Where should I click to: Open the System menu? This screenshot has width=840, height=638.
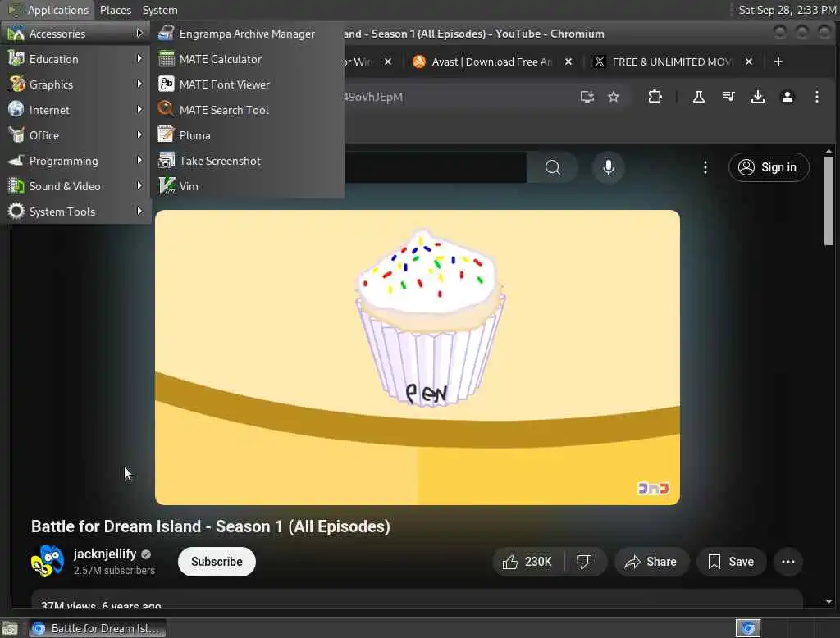click(160, 10)
